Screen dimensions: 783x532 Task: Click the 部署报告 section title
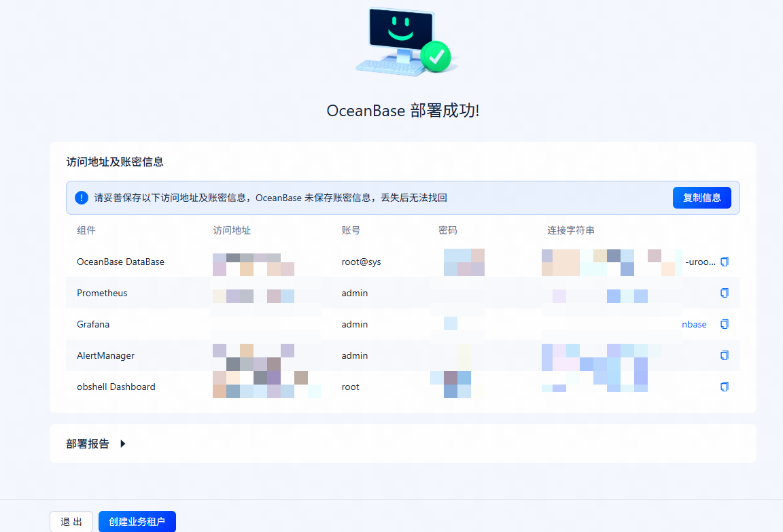click(88, 444)
